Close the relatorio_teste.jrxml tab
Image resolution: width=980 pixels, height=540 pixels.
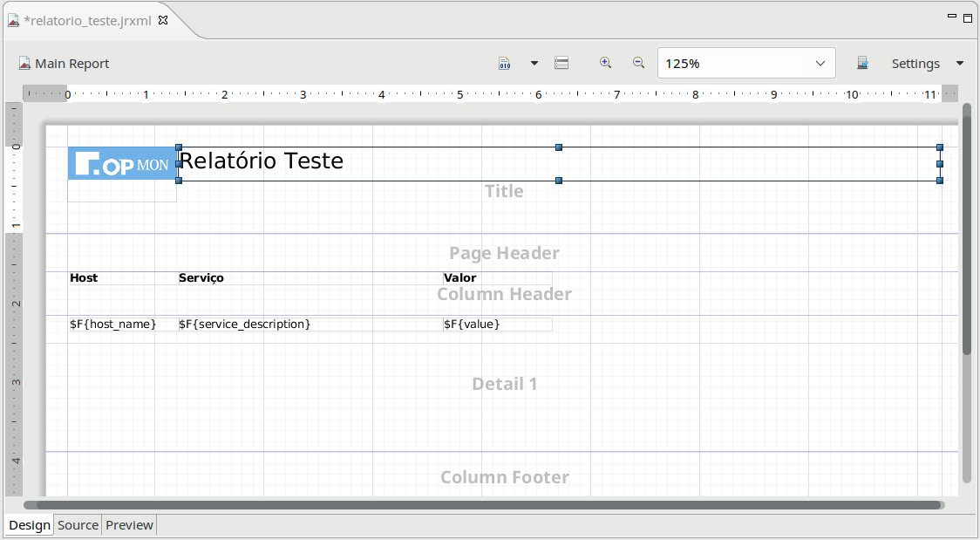pyautogui.click(x=163, y=20)
